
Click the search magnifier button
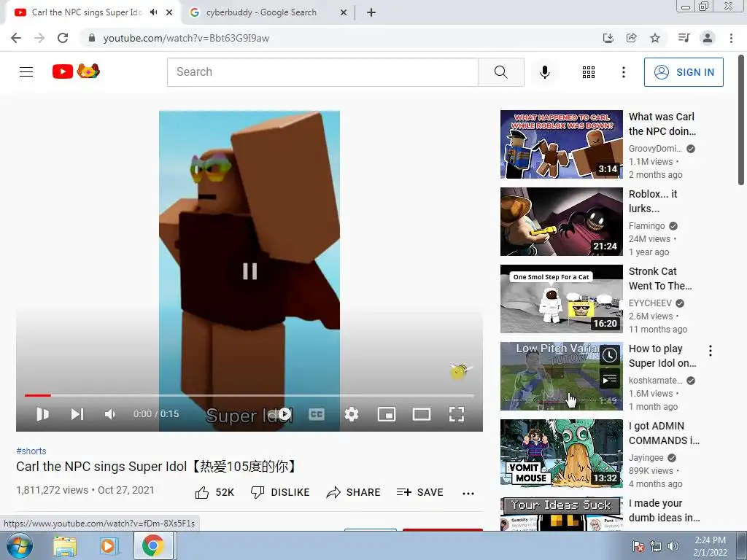pos(501,72)
